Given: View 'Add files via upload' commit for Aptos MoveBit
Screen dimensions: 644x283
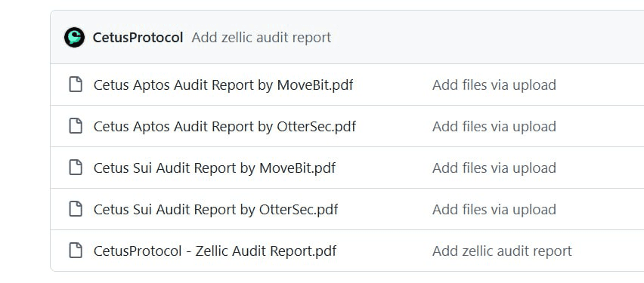Looking at the screenshot, I should tap(494, 85).
